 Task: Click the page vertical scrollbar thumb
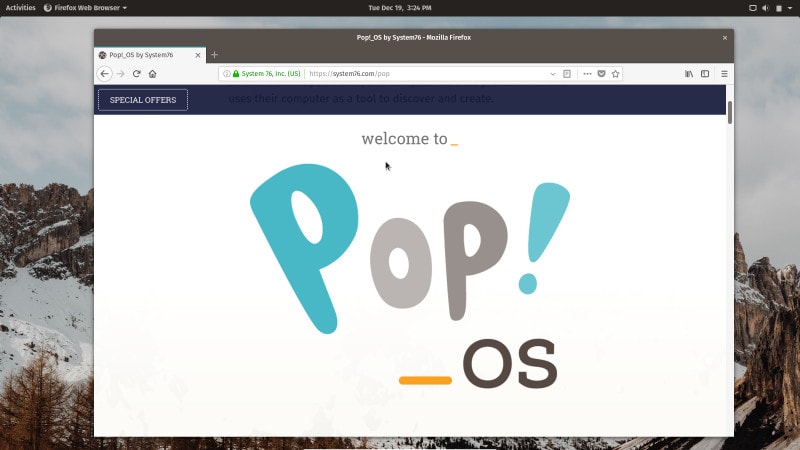(x=730, y=112)
